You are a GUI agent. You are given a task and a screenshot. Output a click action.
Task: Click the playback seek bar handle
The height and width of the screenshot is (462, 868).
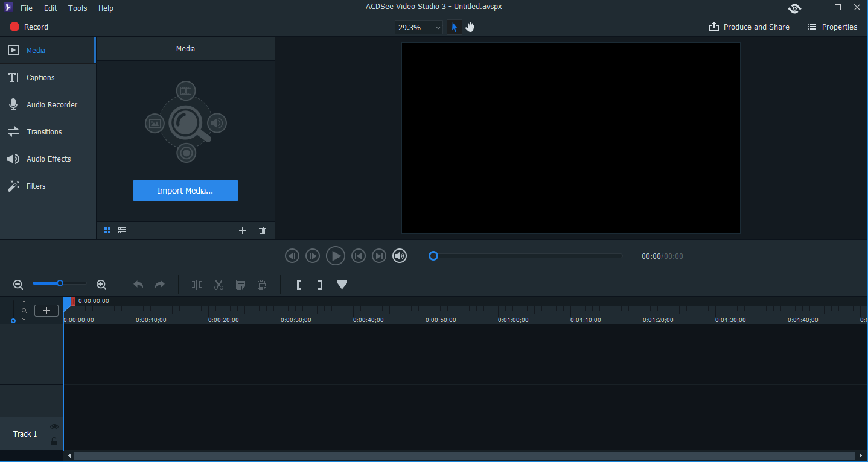pos(433,256)
